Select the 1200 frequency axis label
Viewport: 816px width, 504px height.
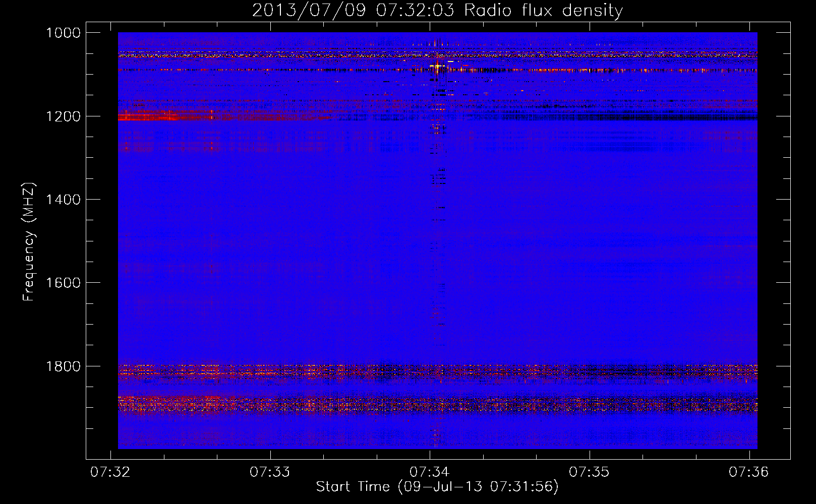tap(63, 116)
